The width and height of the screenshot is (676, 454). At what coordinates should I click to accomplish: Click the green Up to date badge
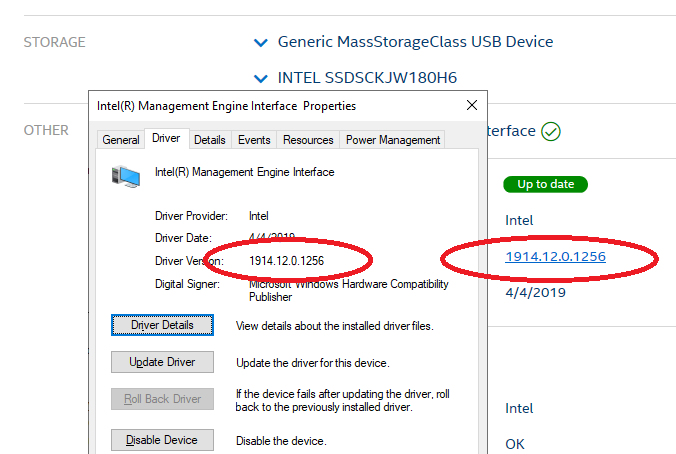[x=545, y=184]
